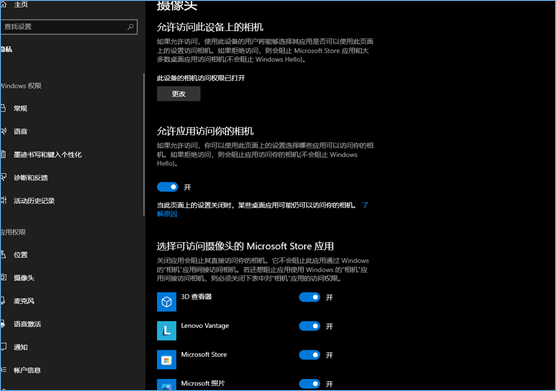556x391 pixels.
Task: Toggle 允许应用访问你的相机 switch
Action: 167,187
